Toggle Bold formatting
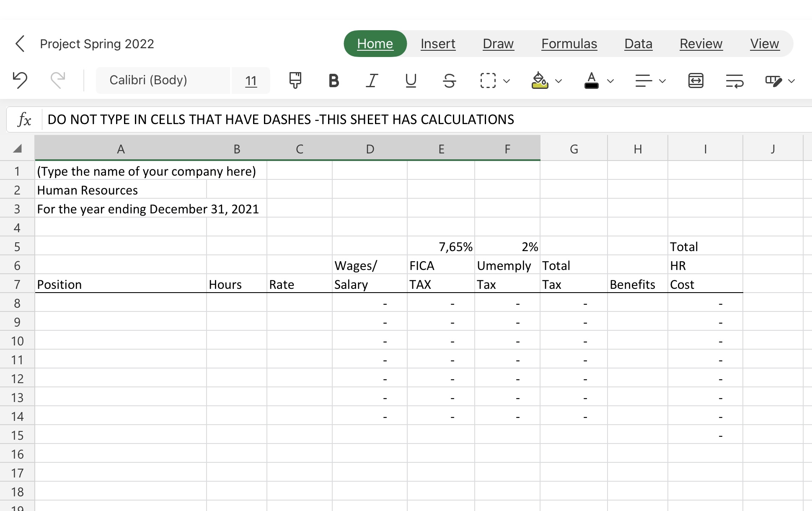812x511 pixels. pyautogui.click(x=334, y=80)
